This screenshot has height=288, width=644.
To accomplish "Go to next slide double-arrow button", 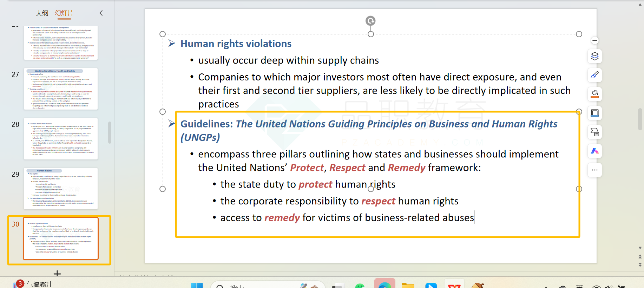I will click(x=640, y=264).
